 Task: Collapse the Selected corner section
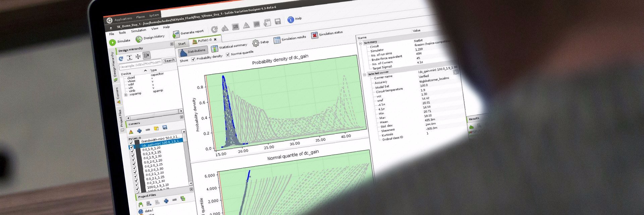[x=365, y=75]
